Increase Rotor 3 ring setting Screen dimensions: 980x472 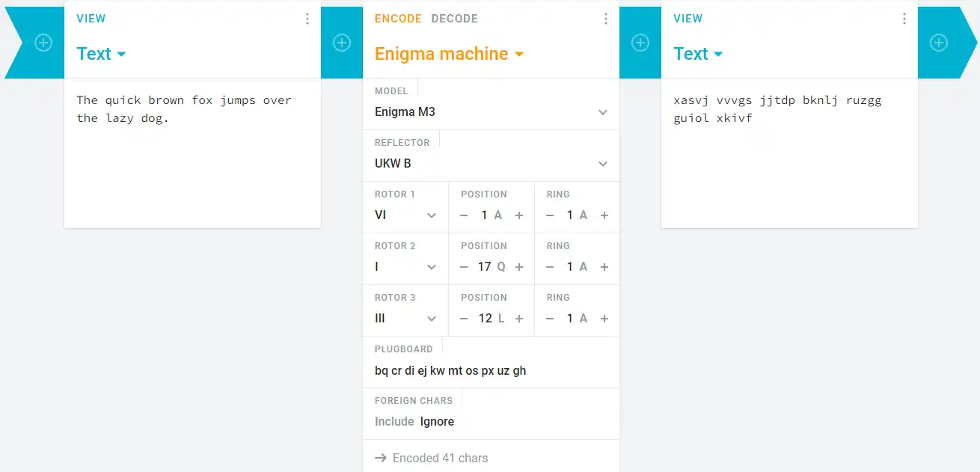[604, 319]
